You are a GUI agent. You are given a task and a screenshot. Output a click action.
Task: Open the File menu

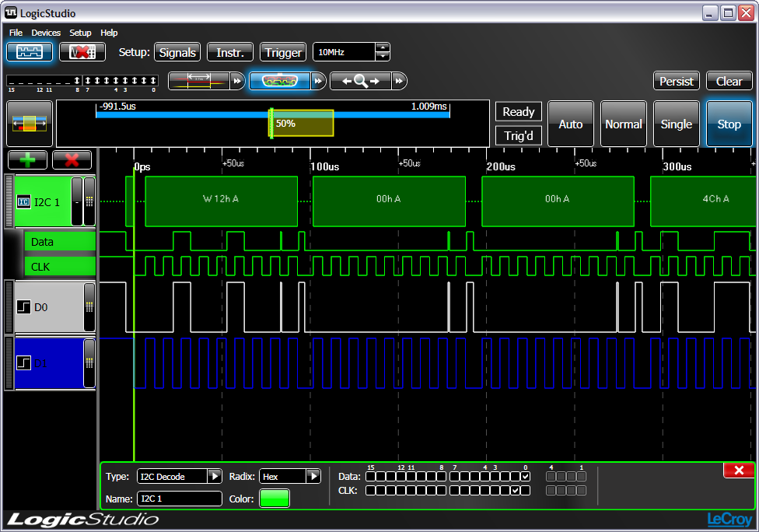click(x=16, y=33)
